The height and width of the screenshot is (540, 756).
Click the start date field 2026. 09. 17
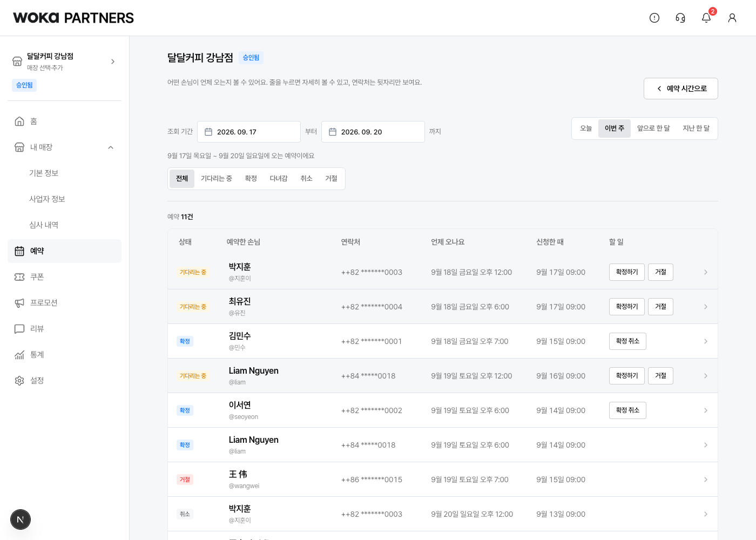249,132
